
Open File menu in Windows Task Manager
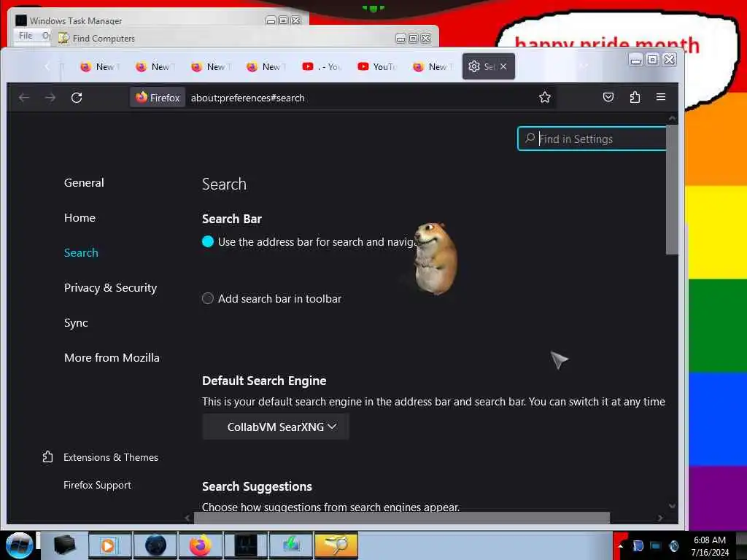pos(26,36)
